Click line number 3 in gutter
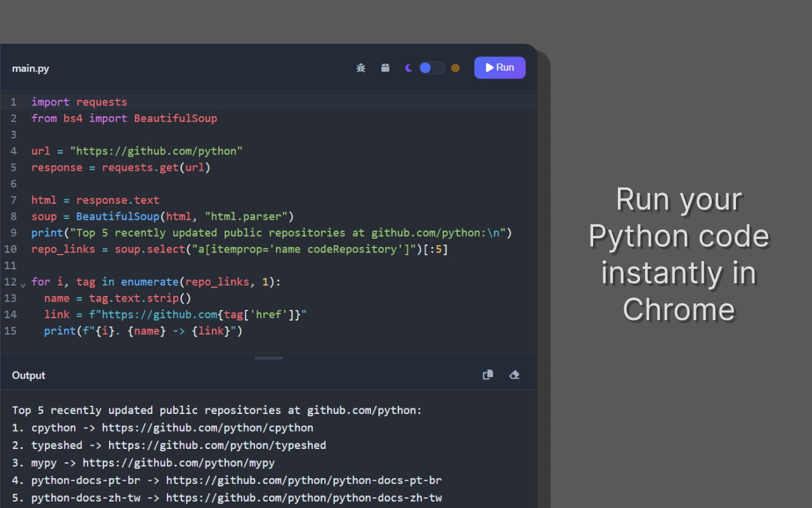 (13, 135)
